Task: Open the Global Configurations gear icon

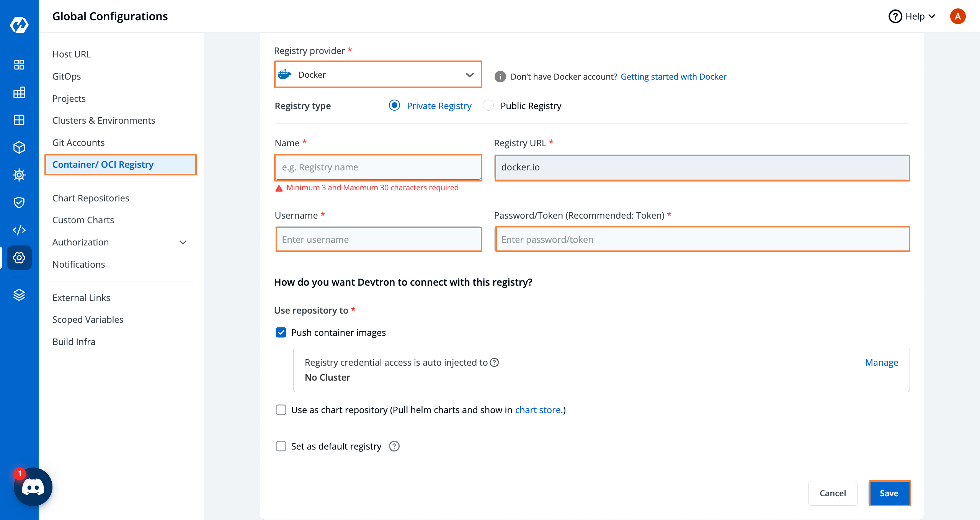Action: (19, 258)
